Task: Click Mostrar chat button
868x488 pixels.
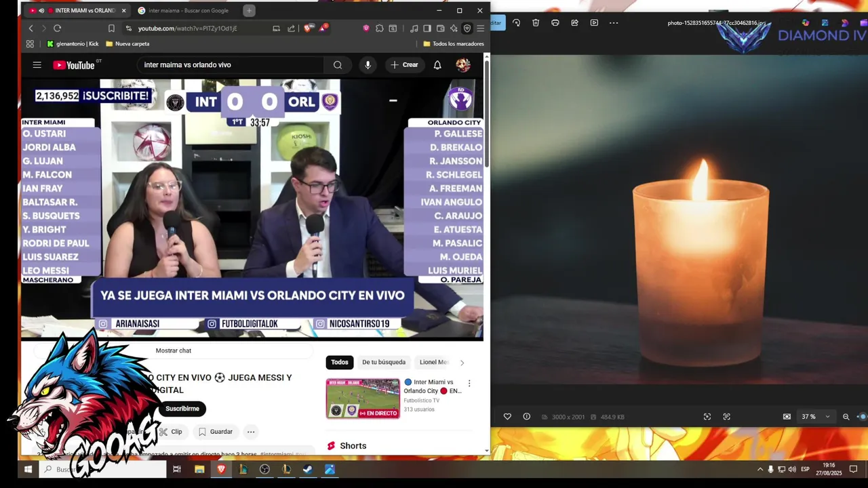Action: pyautogui.click(x=174, y=351)
